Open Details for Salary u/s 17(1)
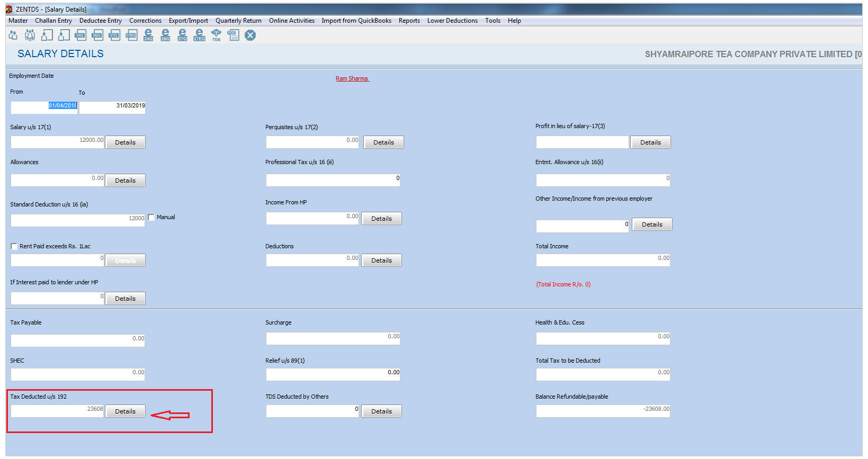Image resolution: width=868 pixels, height=459 pixels. tap(126, 142)
